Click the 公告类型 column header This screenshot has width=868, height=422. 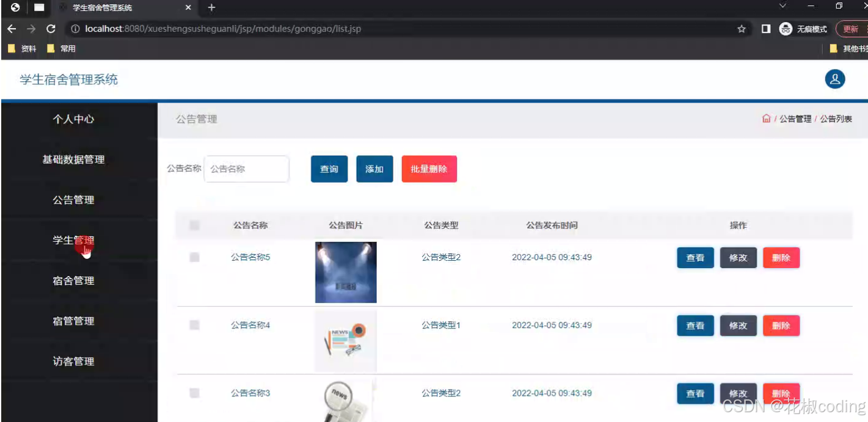(441, 225)
